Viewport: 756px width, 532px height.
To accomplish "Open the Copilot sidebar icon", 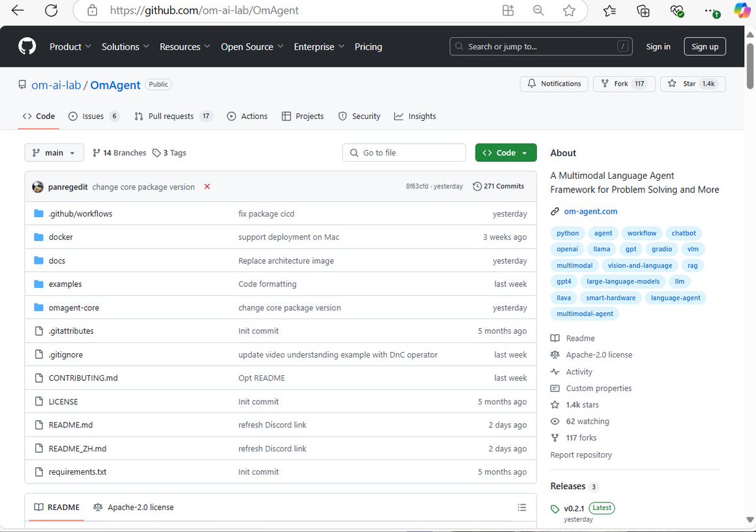I will pyautogui.click(x=742, y=11).
